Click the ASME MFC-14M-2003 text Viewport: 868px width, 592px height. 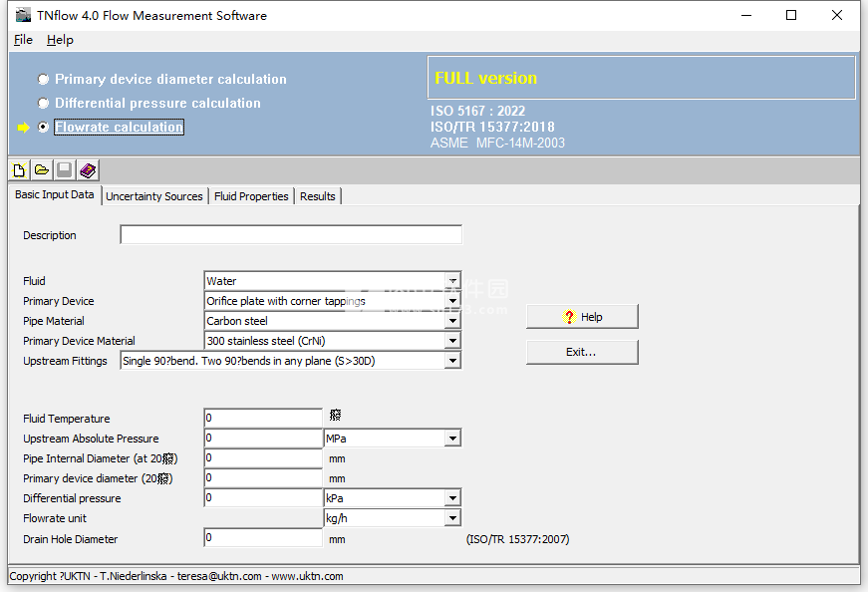(497, 143)
